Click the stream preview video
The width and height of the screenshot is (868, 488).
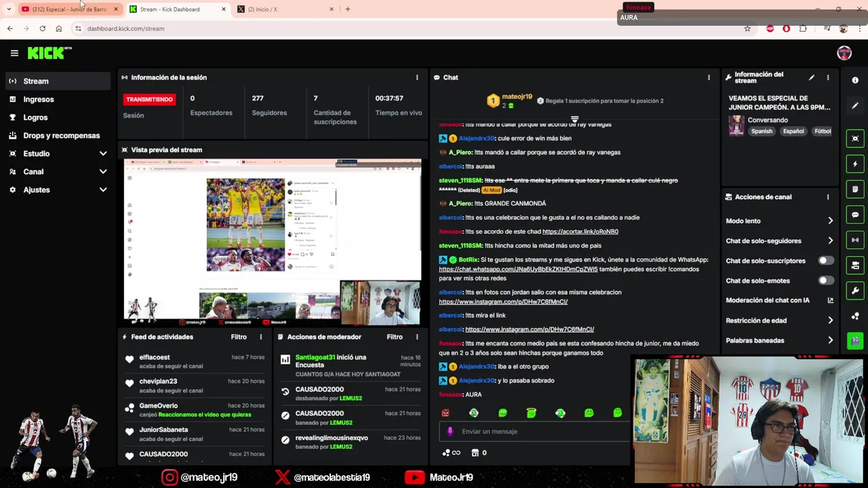pos(272,241)
